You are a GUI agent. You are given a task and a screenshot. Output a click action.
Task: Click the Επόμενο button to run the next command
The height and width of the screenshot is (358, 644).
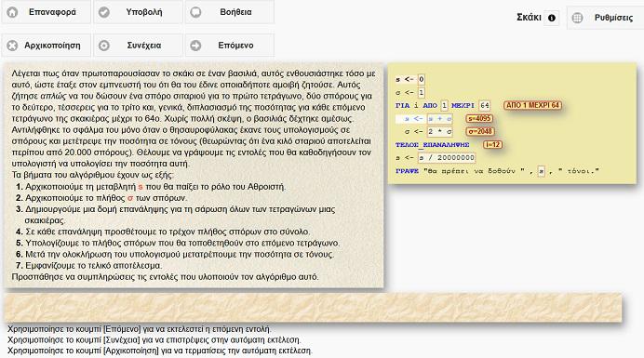230,46
